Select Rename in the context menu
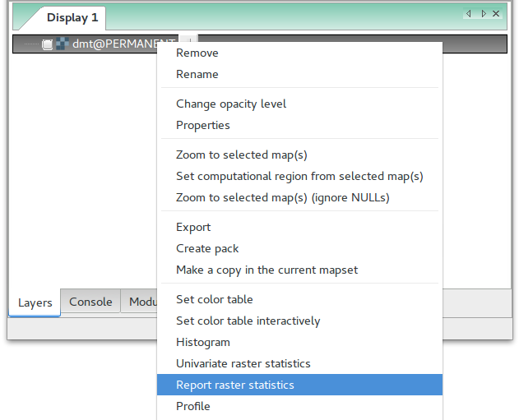Viewport: 519px width, 420px height. pos(299,74)
